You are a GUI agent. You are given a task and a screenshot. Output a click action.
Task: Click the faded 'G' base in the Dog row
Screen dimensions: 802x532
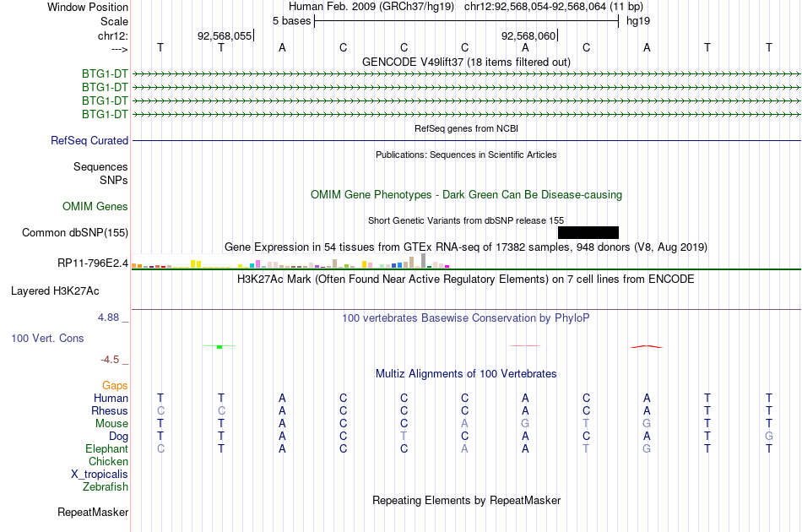[769, 437]
